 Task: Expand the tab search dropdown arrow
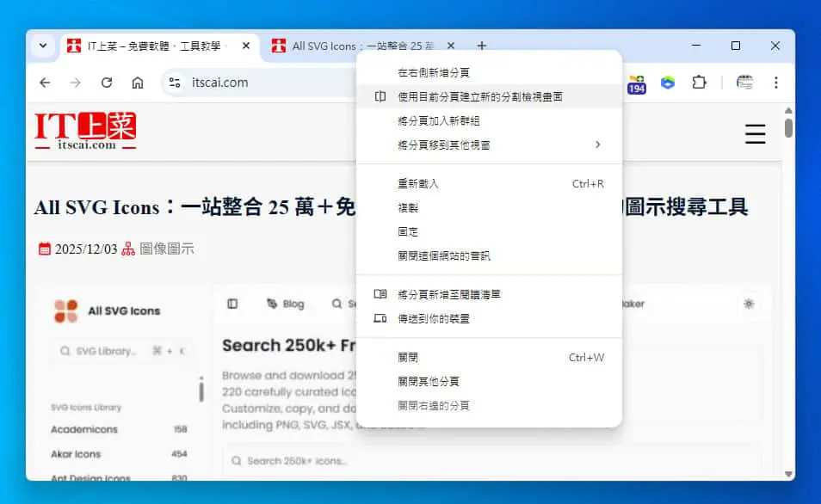click(x=43, y=46)
